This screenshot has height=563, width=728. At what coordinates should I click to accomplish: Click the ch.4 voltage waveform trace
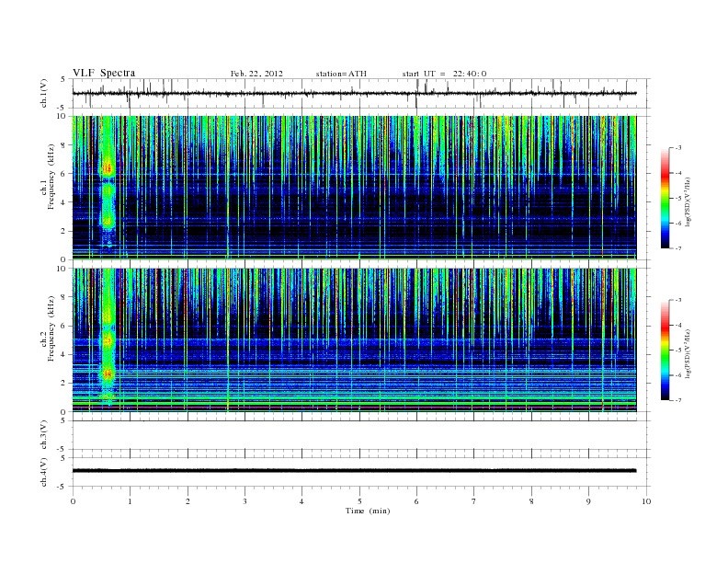354,471
